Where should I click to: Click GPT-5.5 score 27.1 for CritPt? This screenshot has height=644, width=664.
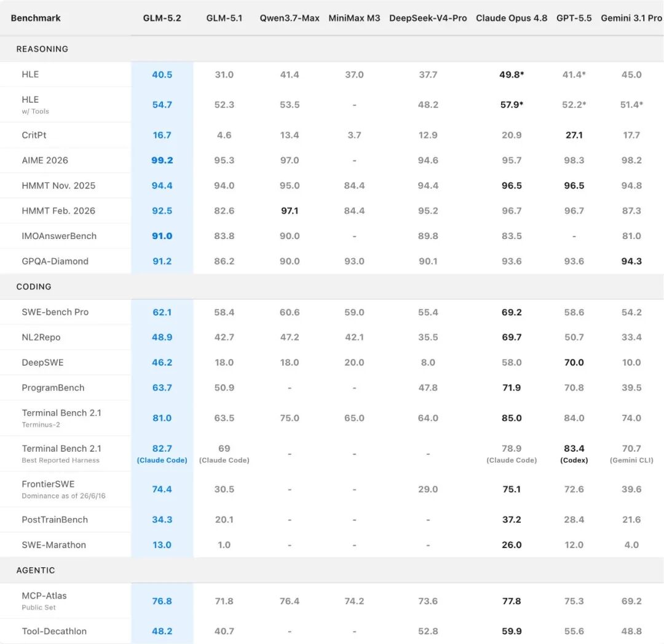click(574, 135)
